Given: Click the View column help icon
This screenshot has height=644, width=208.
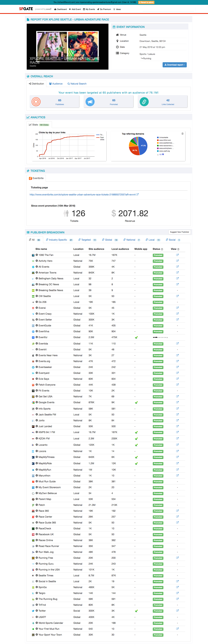Looking at the screenshot, I should 178,249.
